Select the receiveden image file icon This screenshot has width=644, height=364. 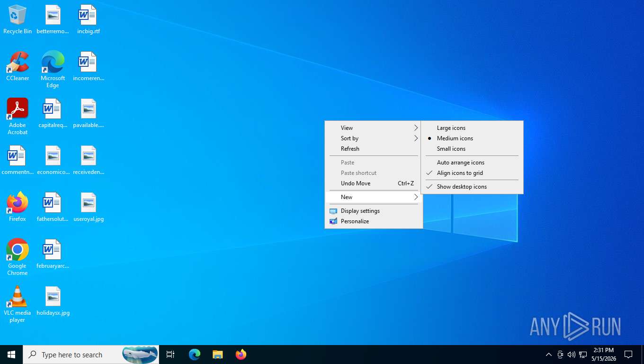tap(89, 160)
